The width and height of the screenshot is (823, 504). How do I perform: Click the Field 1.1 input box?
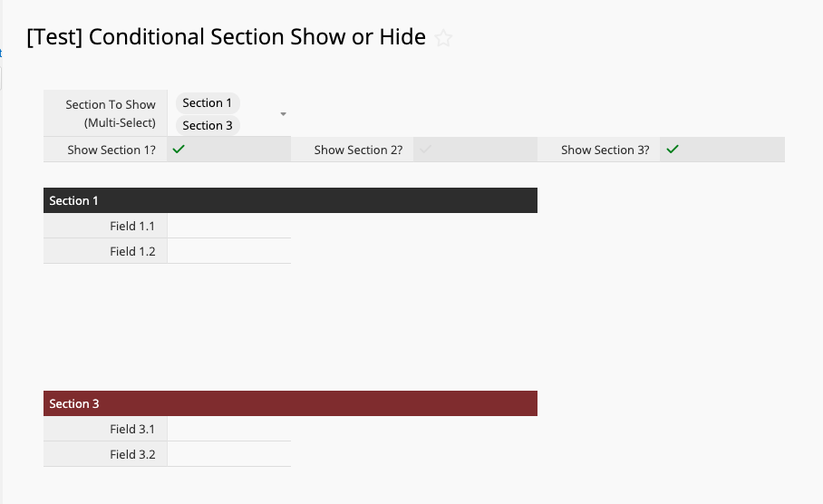click(x=228, y=226)
